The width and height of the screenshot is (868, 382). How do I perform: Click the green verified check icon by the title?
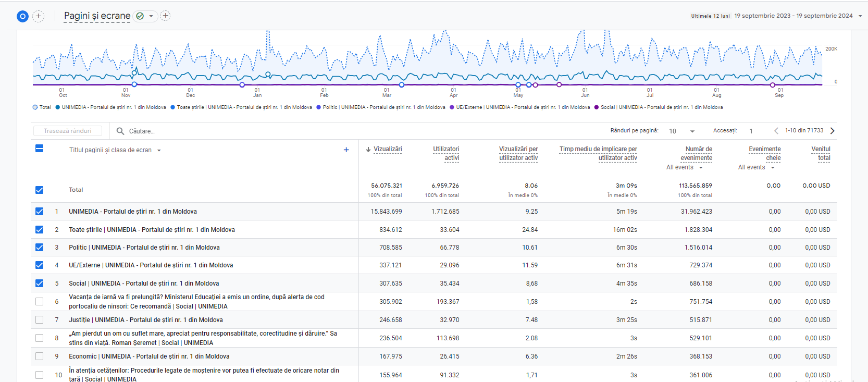[x=140, y=16]
